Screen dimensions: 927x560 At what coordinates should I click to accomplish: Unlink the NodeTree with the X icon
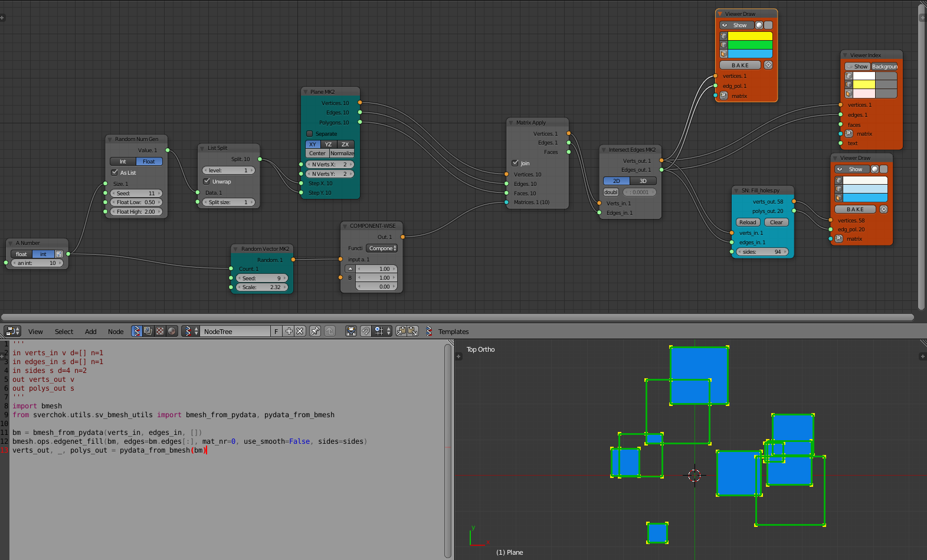pyautogui.click(x=300, y=331)
